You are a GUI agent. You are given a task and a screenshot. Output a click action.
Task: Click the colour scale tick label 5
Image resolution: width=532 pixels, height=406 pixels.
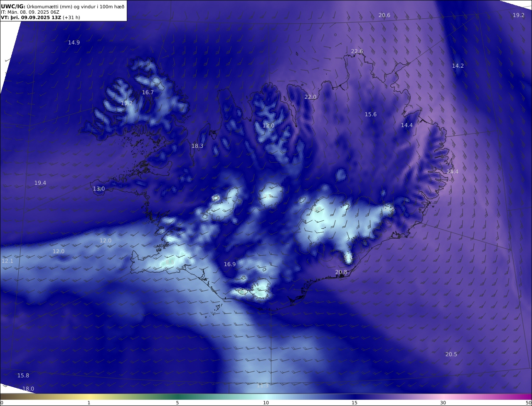(177, 403)
